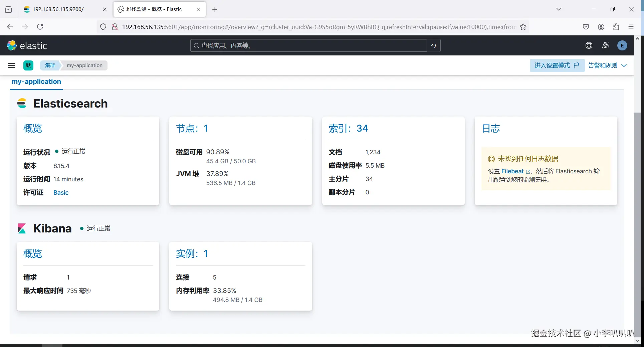The width and height of the screenshot is (644, 347).
Task: Click the documents count 1,234
Action: (x=373, y=152)
